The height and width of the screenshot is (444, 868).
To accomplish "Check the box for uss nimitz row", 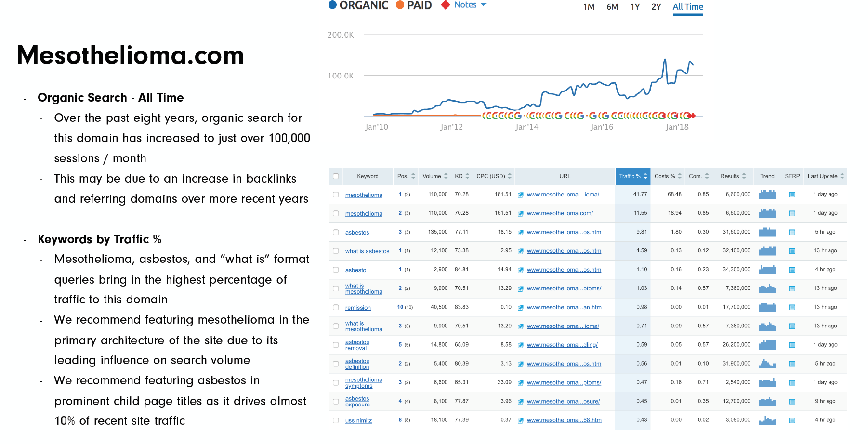I will coord(336,420).
